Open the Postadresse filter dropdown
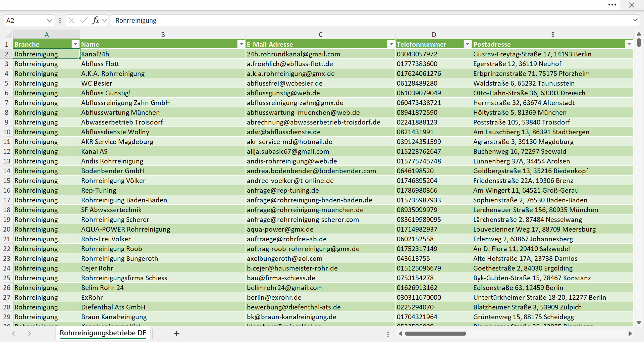 (629, 44)
